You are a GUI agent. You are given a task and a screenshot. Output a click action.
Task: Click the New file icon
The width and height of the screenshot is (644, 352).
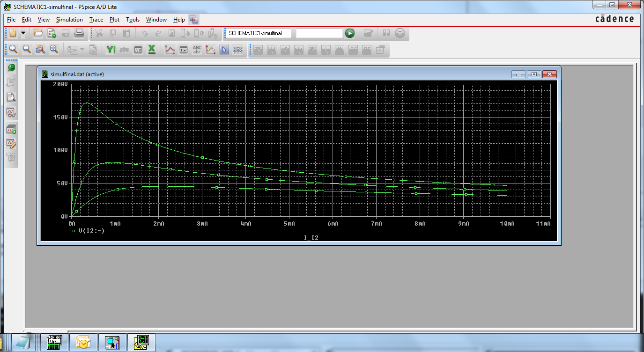[x=13, y=33]
